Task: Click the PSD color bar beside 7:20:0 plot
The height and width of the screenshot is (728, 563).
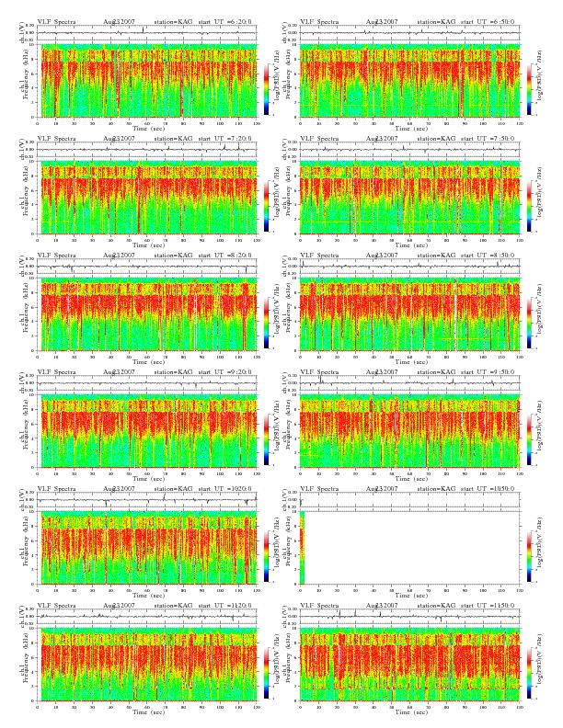Action: tap(266, 206)
